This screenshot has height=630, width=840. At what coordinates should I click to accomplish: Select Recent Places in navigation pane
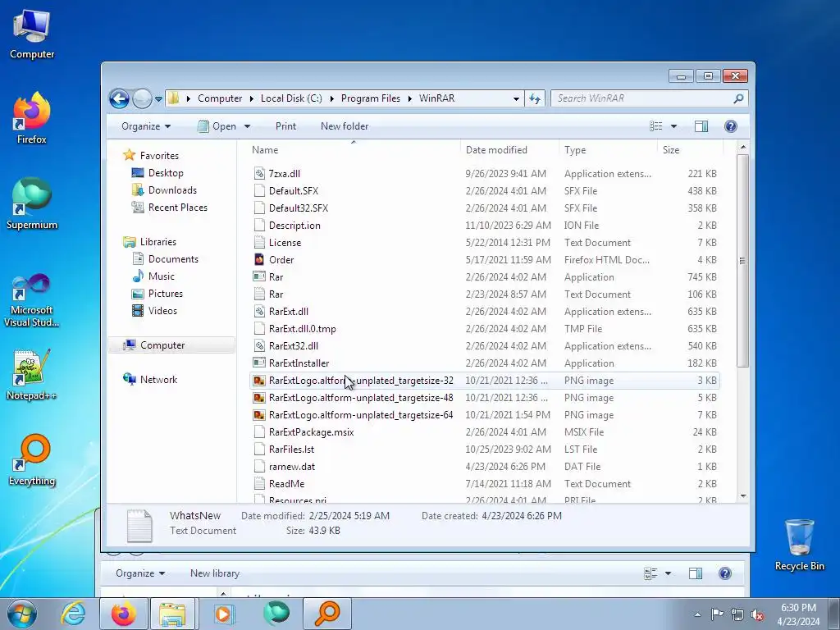coord(177,208)
